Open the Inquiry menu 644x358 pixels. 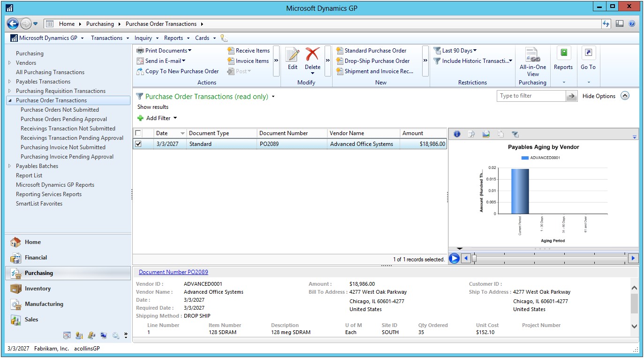point(146,38)
